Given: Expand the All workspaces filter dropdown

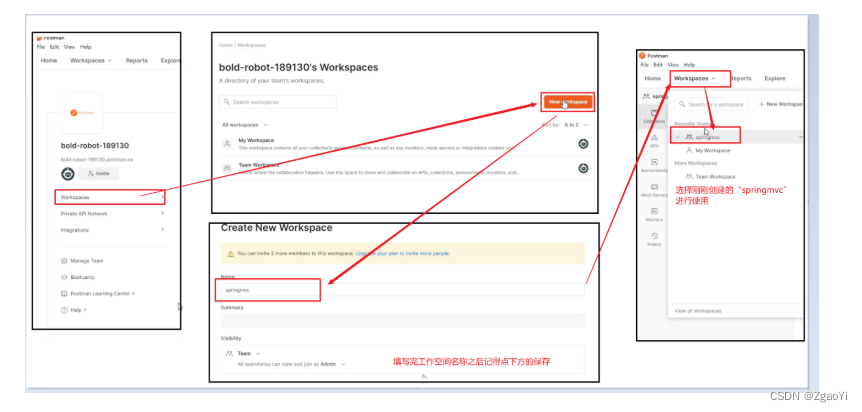Looking at the screenshot, I should click(x=245, y=125).
